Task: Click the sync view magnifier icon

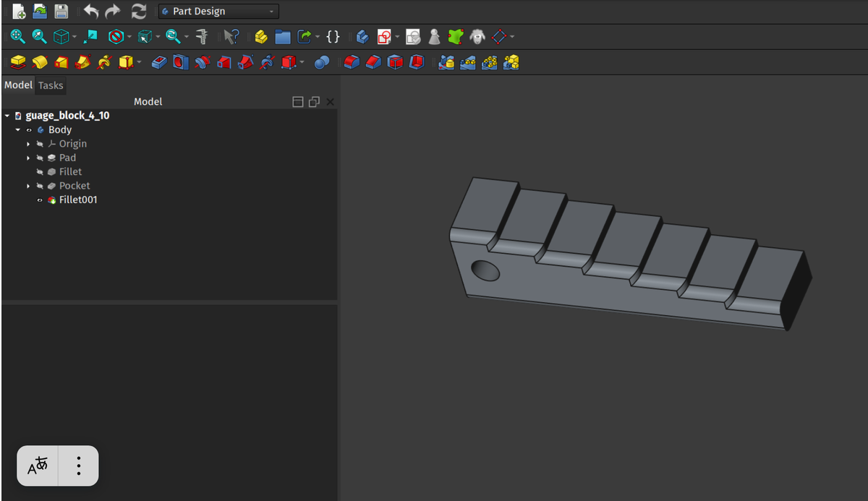Action: (173, 36)
